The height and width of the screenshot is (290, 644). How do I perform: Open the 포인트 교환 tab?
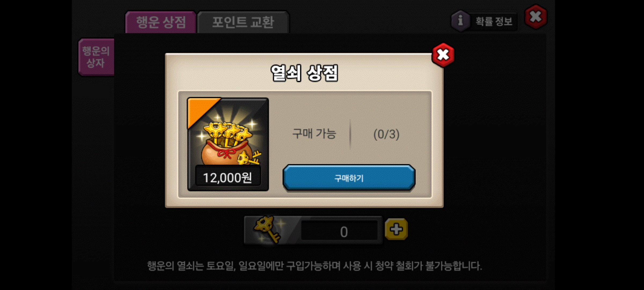click(243, 22)
